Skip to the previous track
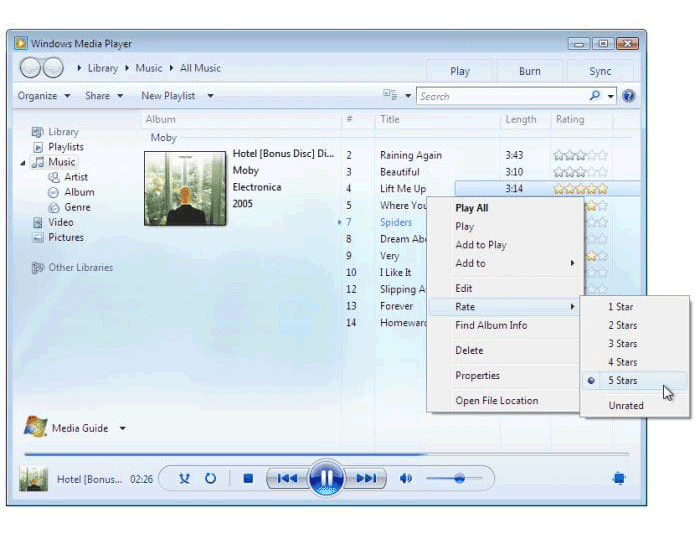The height and width of the screenshot is (535, 700). coord(287,478)
